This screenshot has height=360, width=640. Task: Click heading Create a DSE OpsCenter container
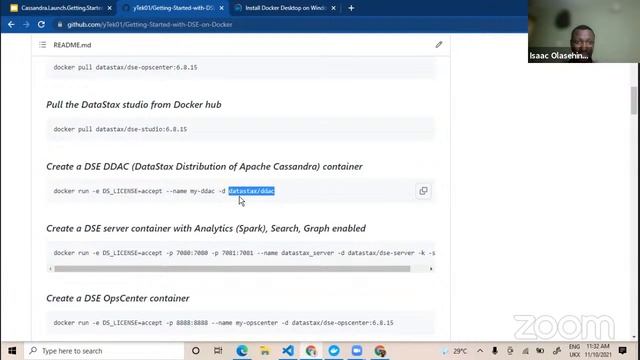coord(118,298)
